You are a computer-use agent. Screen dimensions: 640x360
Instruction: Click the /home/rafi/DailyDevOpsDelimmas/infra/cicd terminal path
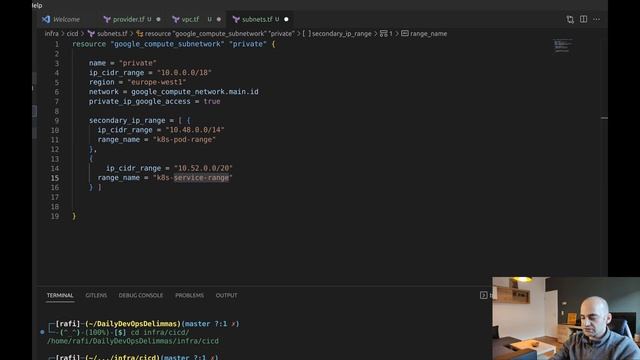point(133,341)
